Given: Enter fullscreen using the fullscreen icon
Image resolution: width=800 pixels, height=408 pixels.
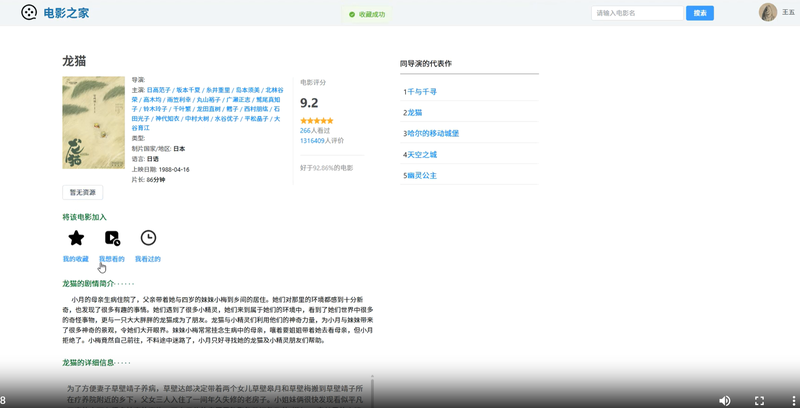Looking at the screenshot, I should pyautogui.click(x=759, y=400).
